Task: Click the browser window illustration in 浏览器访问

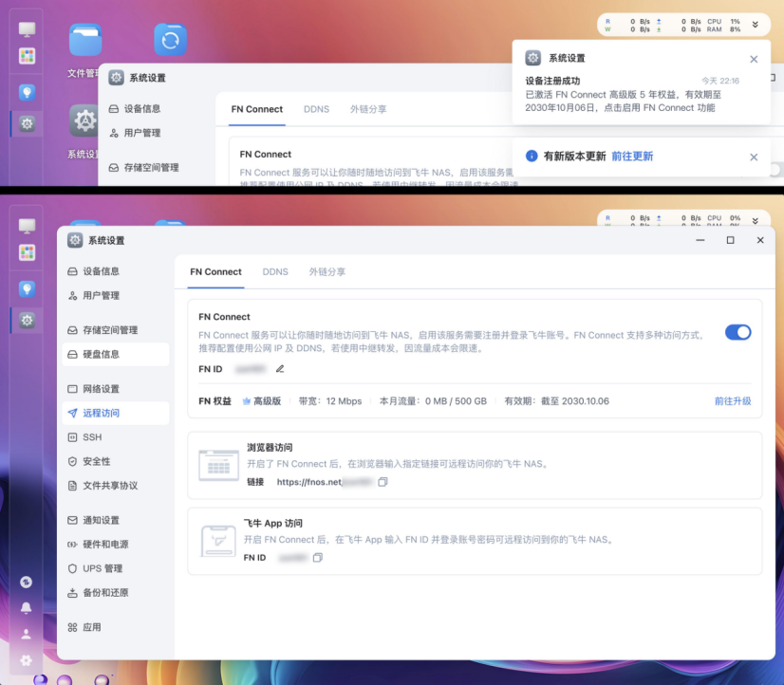Action: coord(218,465)
